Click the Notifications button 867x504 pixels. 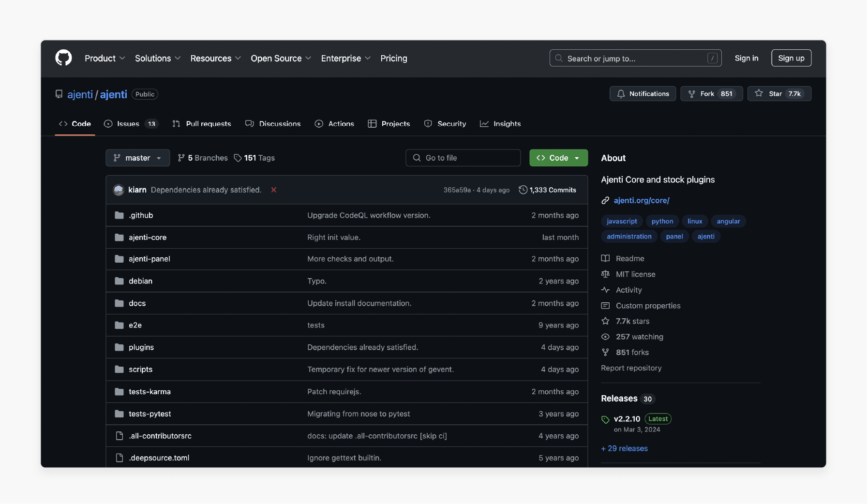click(643, 94)
